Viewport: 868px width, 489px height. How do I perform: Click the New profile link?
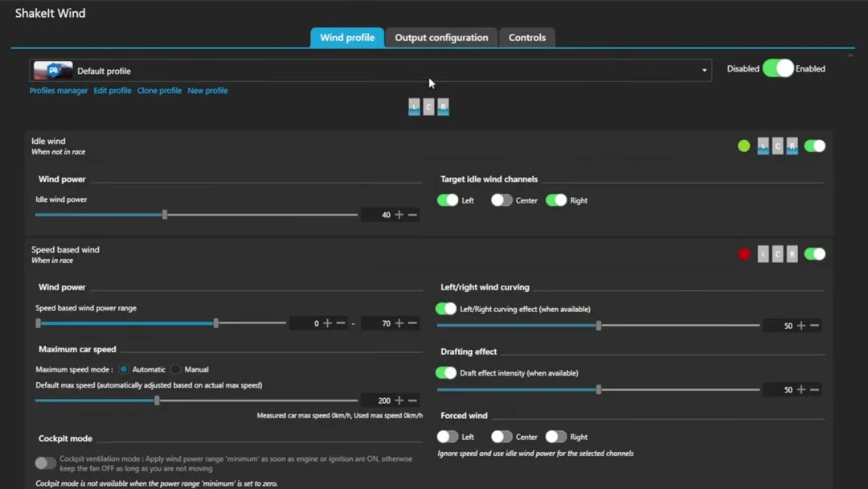pyautogui.click(x=207, y=90)
